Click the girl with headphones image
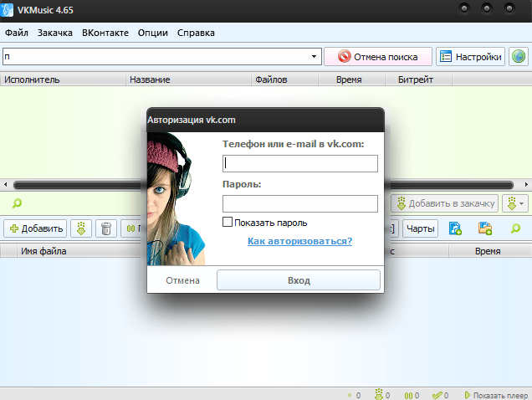Screen dimensions: 532x400 coord(176,198)
